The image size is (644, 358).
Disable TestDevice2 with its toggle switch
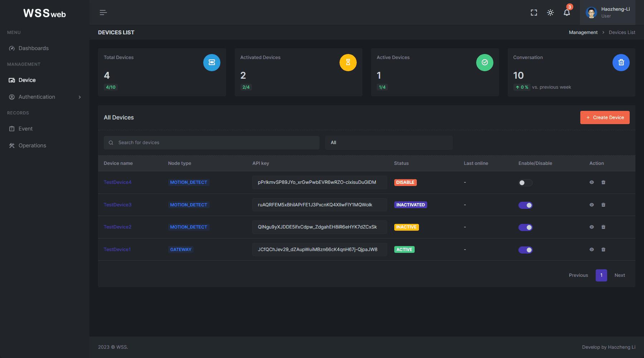coord(526,227)
